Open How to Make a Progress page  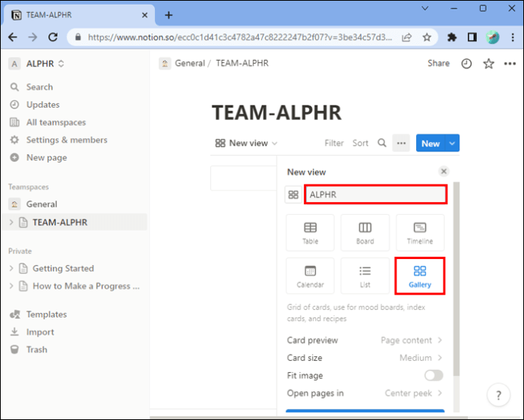click(x=86, y=286)
